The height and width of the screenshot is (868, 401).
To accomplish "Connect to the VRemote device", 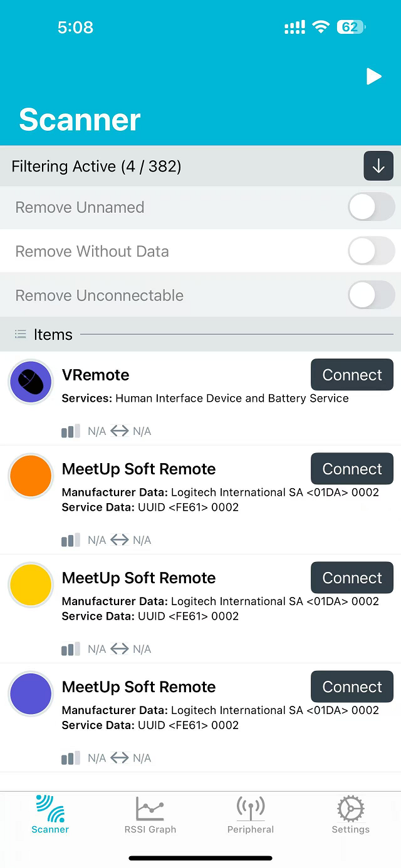I will click(352, 375).
